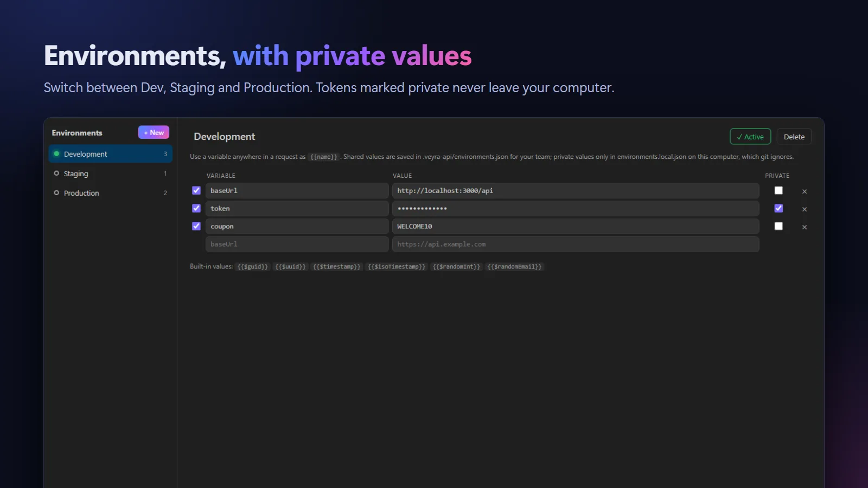Screen dimensions: 868x488
Task: Click the {{$guid}} built-in value
Action: (x=253, y=267)
